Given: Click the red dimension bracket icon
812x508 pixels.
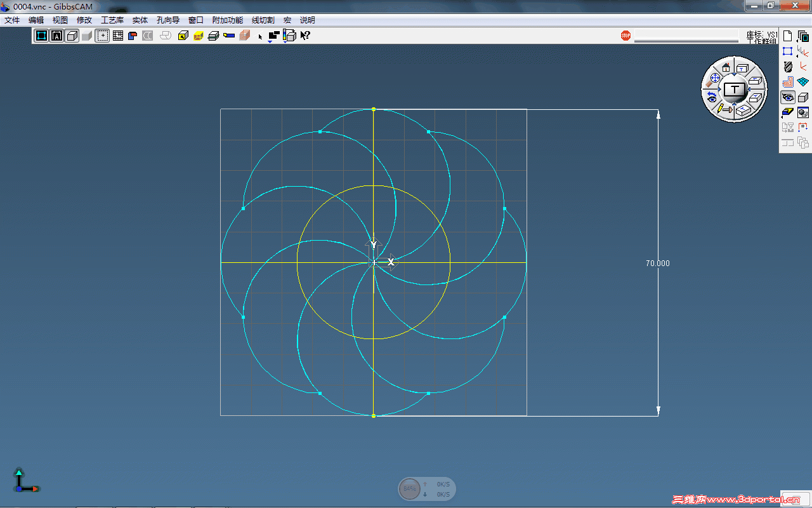Looking at the screenshot, I should 803,128.
